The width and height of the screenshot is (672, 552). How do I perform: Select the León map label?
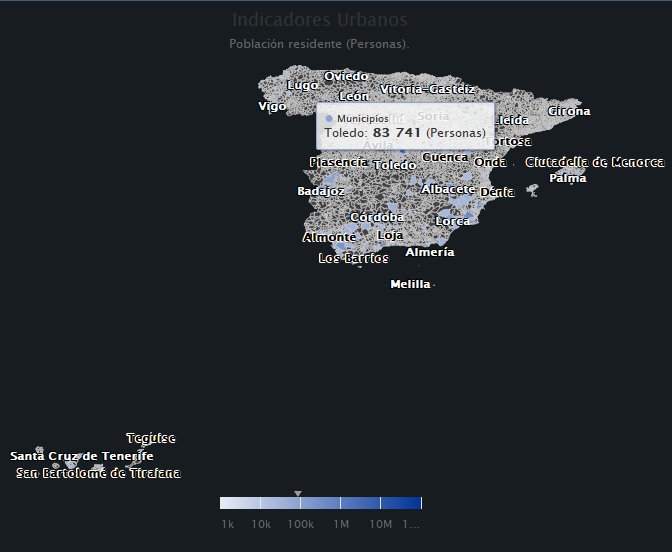(x=354, y=96)
